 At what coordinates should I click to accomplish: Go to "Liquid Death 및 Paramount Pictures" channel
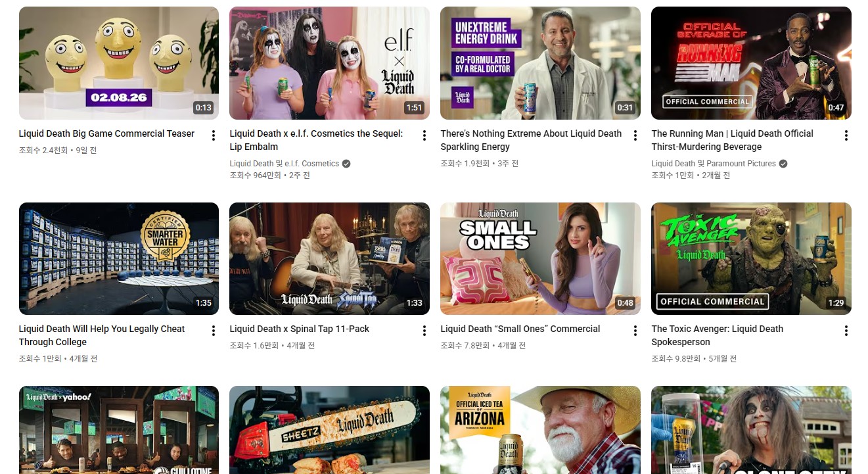[713, 164]
